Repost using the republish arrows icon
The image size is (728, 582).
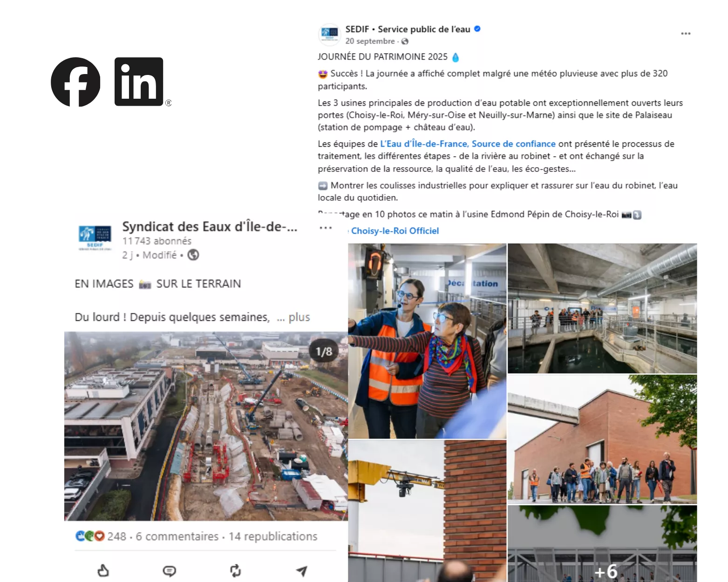tap(235, 571)
